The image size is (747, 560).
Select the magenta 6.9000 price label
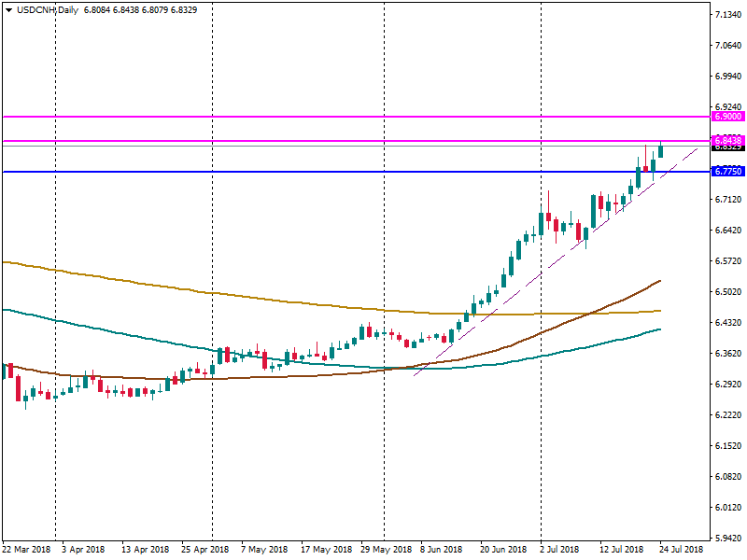tap(727, 117)
